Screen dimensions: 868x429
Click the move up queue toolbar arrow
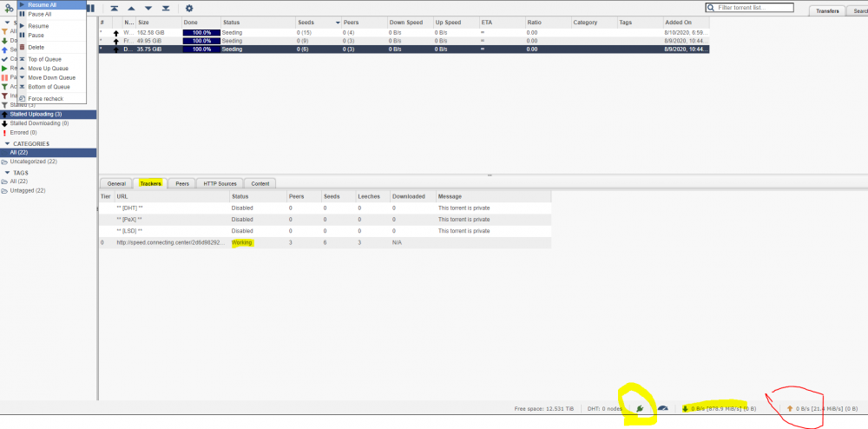coord(131,9)
